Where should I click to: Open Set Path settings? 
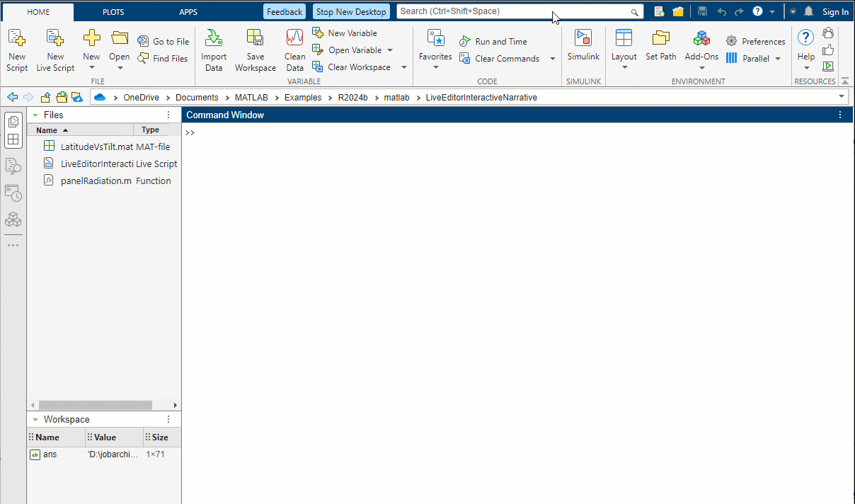coord(660,50)
